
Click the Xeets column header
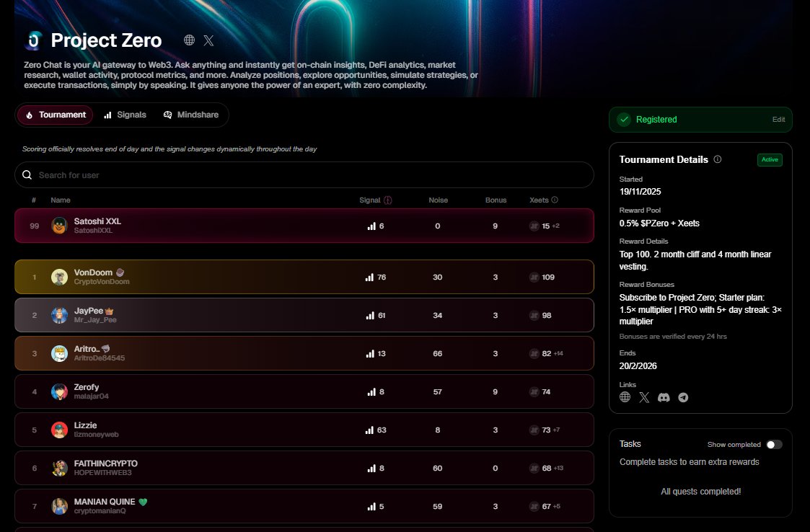[539, 200]
